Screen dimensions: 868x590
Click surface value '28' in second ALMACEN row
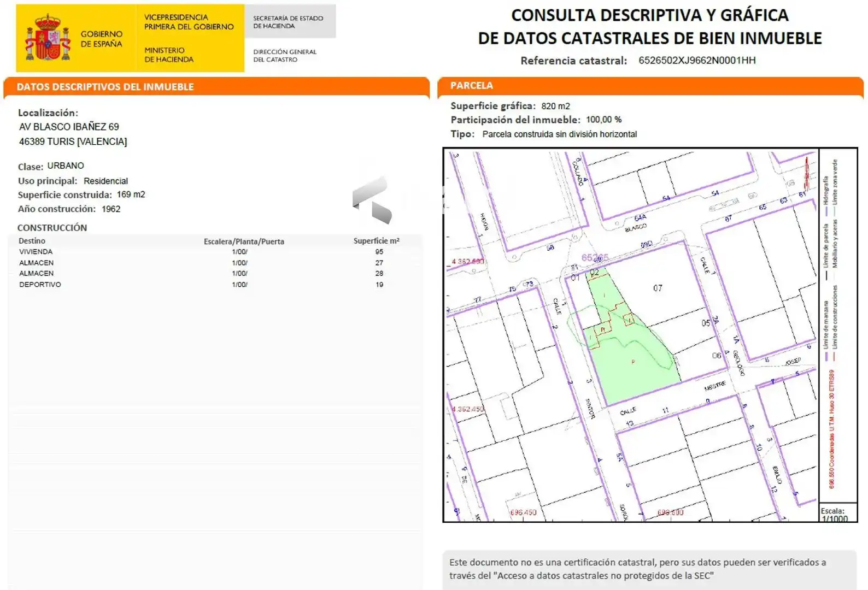(x=379, y=273)
